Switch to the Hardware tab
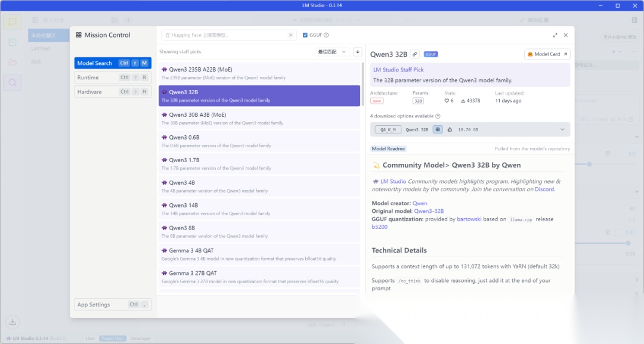This screenshot has width=644, height=344. point(113,92)
